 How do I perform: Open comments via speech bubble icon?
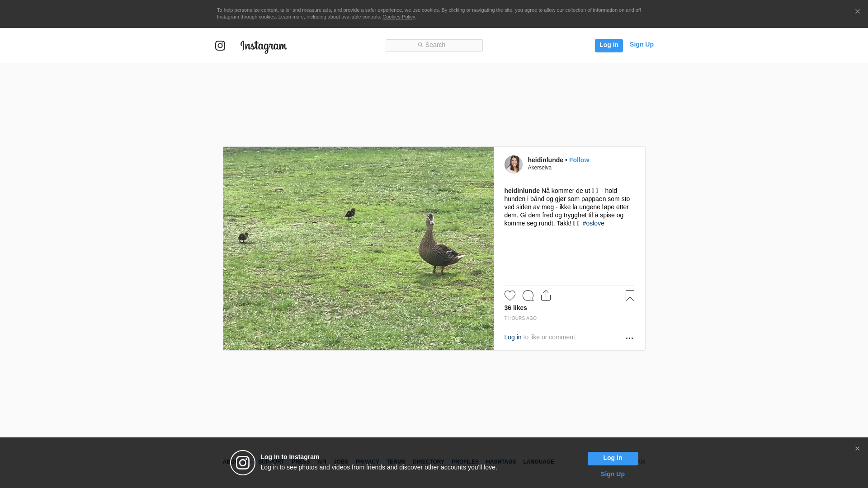528,296
